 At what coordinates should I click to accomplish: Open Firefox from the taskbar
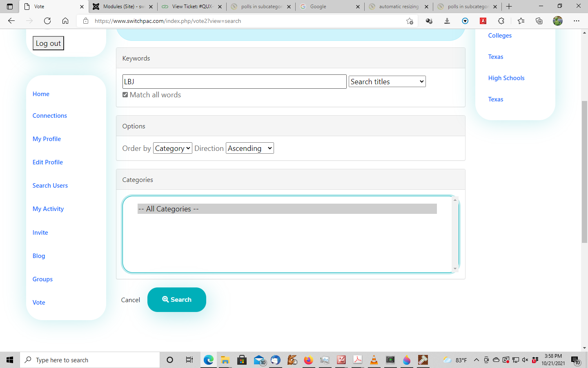(x=308, y=360)
